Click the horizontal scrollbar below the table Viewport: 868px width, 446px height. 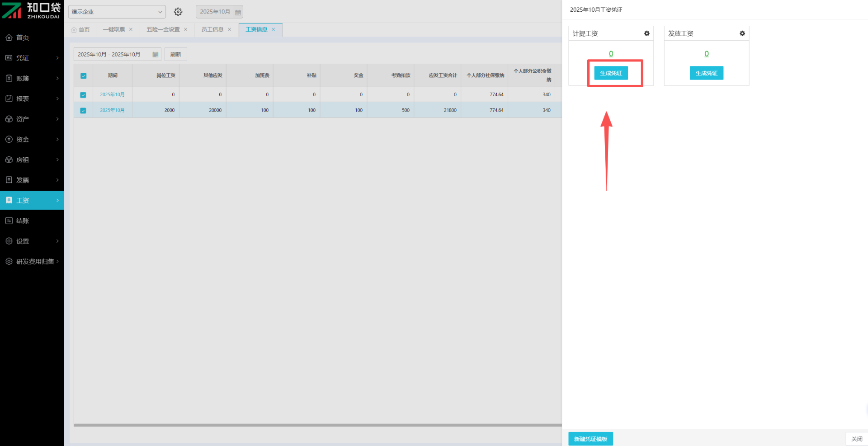(x=316, y=425)
